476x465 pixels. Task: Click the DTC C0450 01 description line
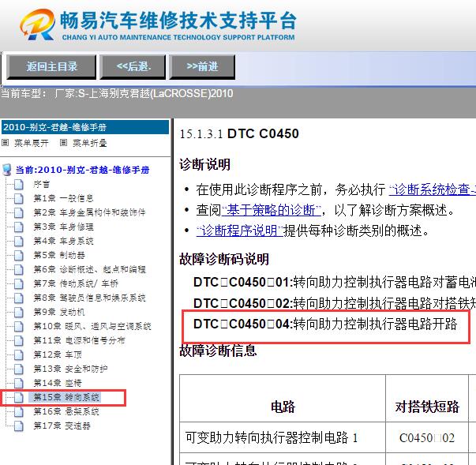click(x=335, y=283)
